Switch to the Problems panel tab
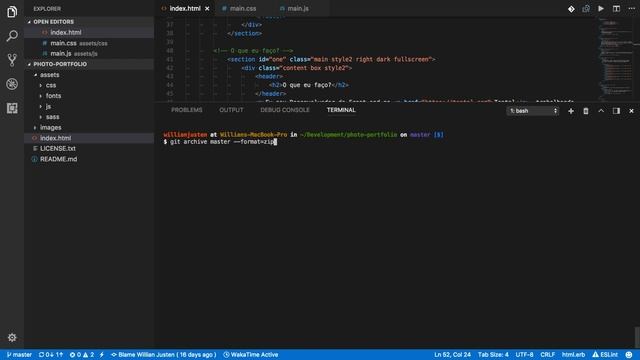Viewport: 640px width, 360px height. tap(187, 110)
